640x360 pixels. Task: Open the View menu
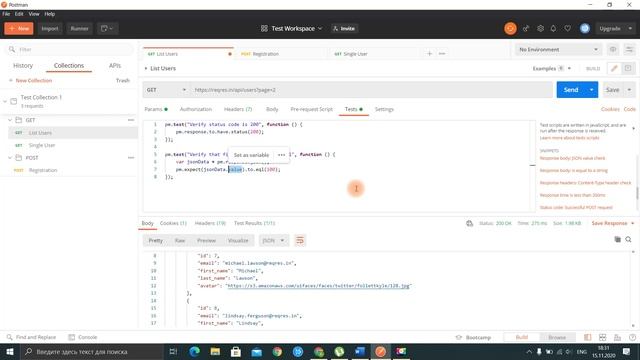34,14
